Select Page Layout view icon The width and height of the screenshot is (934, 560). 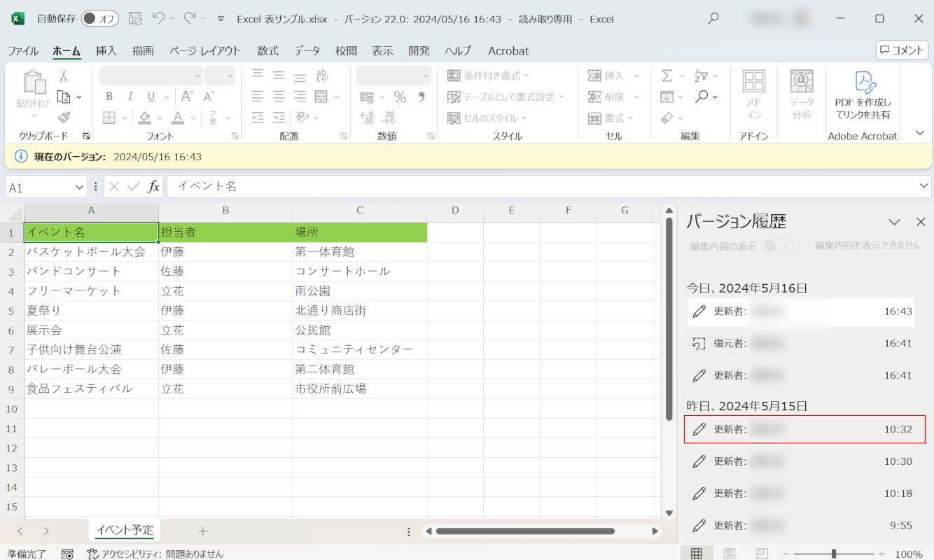click(x=730, y=554)
